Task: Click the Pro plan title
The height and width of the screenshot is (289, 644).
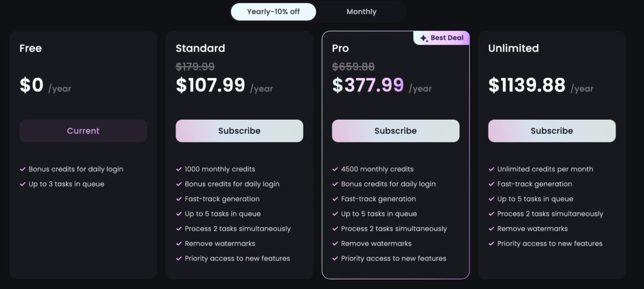Action: (340, 48)
